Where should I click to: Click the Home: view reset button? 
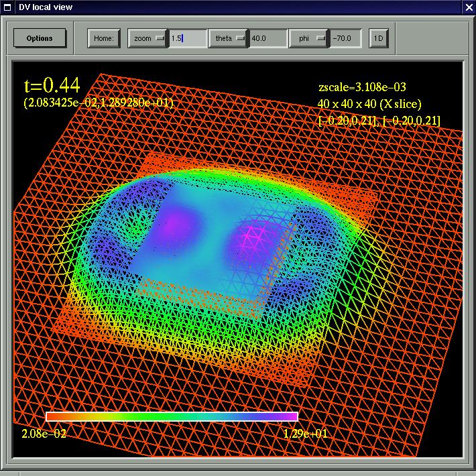click(x=104, y=38)
